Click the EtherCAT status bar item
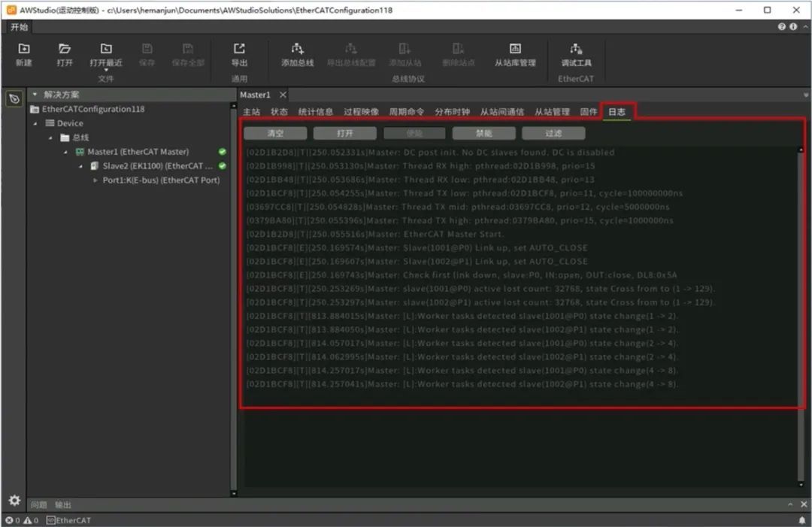This screenshot has width=812, height=527. [x=68, y=520]
